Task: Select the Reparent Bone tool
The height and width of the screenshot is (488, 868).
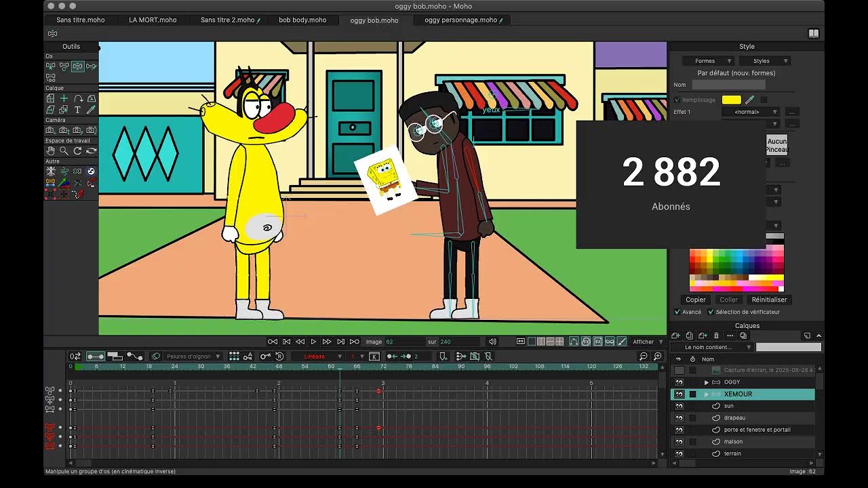Action: click(x=50, y=77)
